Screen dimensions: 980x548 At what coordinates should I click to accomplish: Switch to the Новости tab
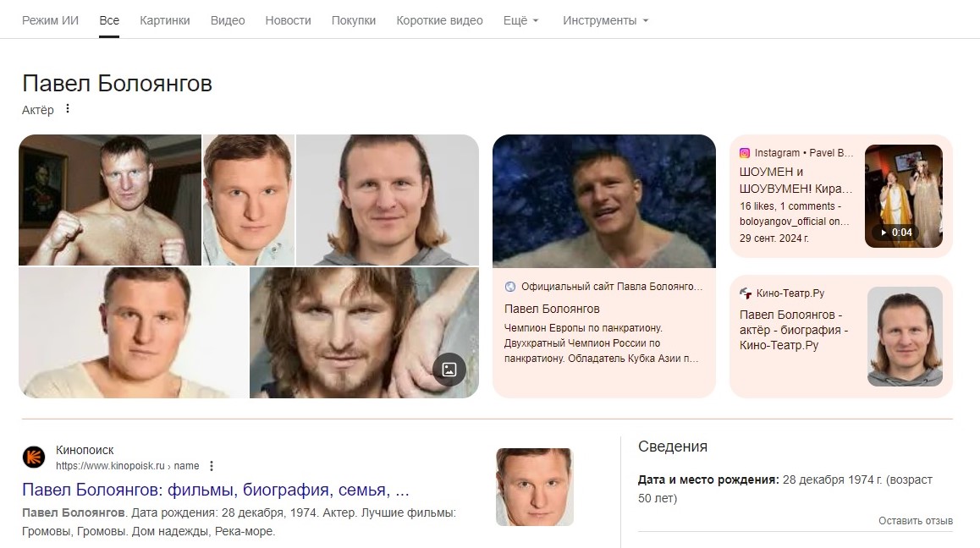[288, 20]
